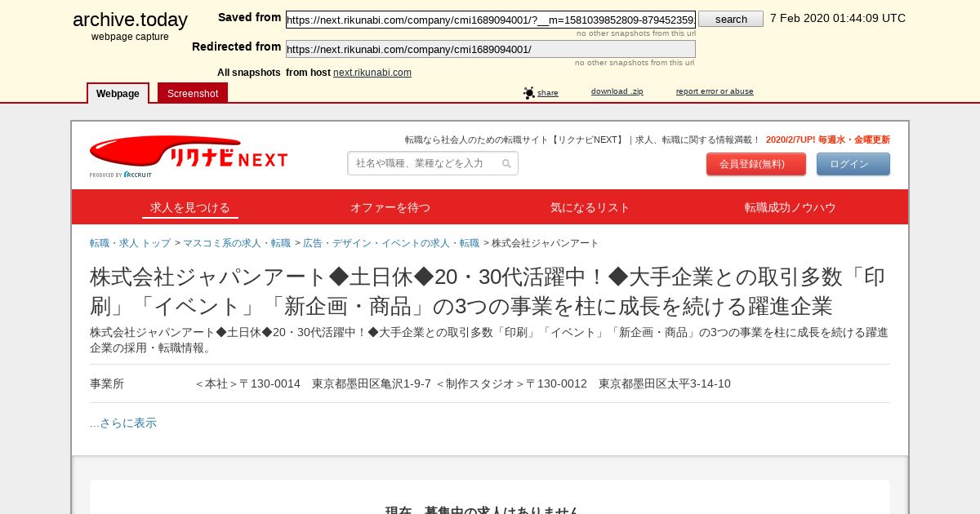Click the archive search button
The image size is (980, 514).
[x=731, y=19]
